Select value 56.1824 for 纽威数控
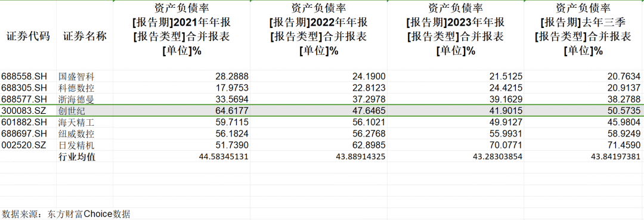Image resolution: width=644 pixels, height=220 pixels. click(181, 134)
